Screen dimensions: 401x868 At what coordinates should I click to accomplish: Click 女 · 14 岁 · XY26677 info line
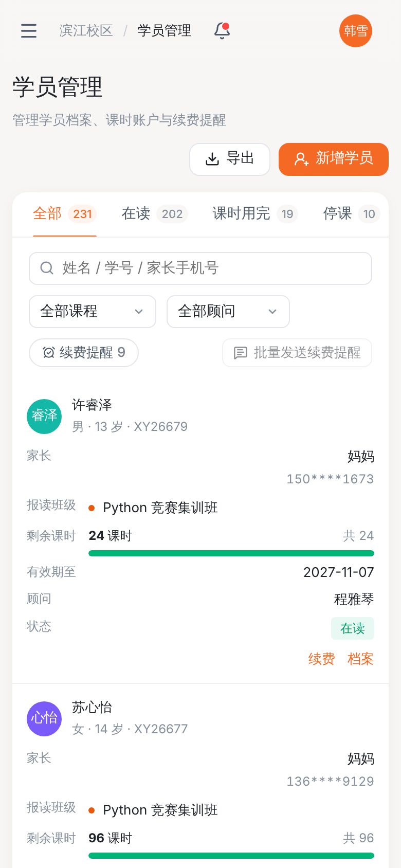pyautogui.click(x=130, y=729)
